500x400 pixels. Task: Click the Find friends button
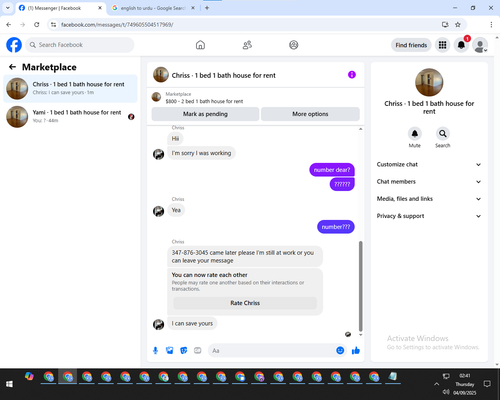[x=411, y=45]
